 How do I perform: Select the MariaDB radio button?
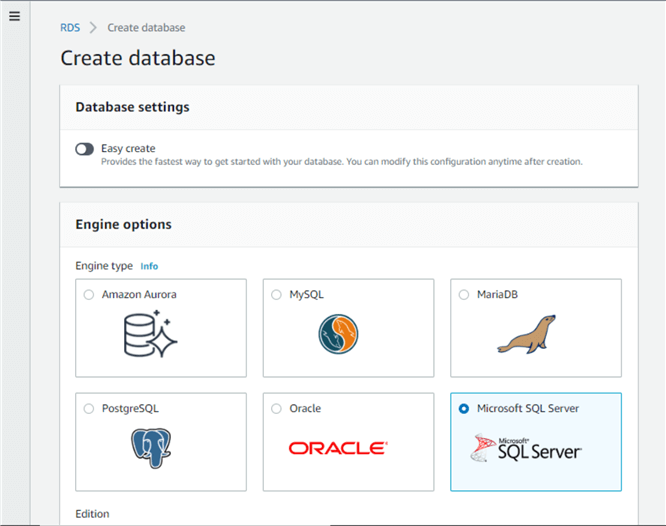[x=464, y=295]
